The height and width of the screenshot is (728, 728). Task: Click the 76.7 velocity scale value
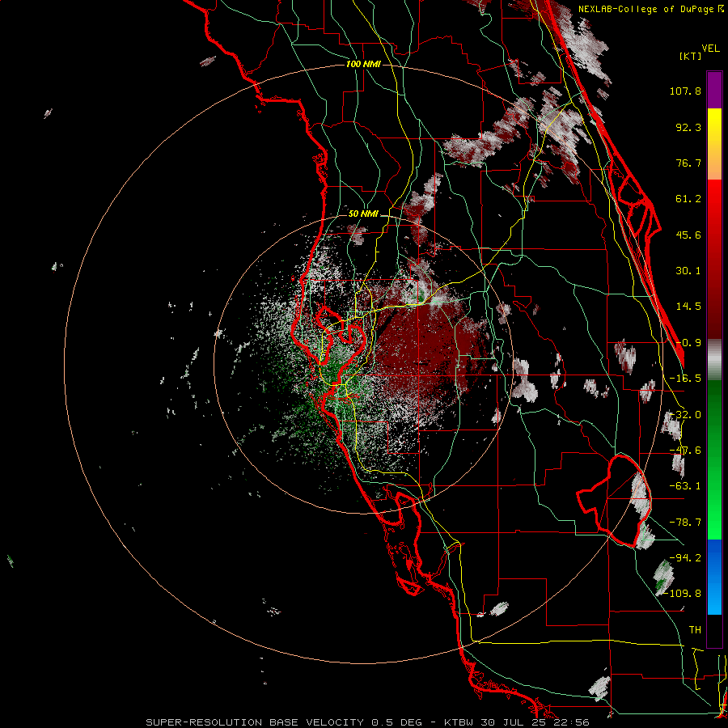point(688,163)
